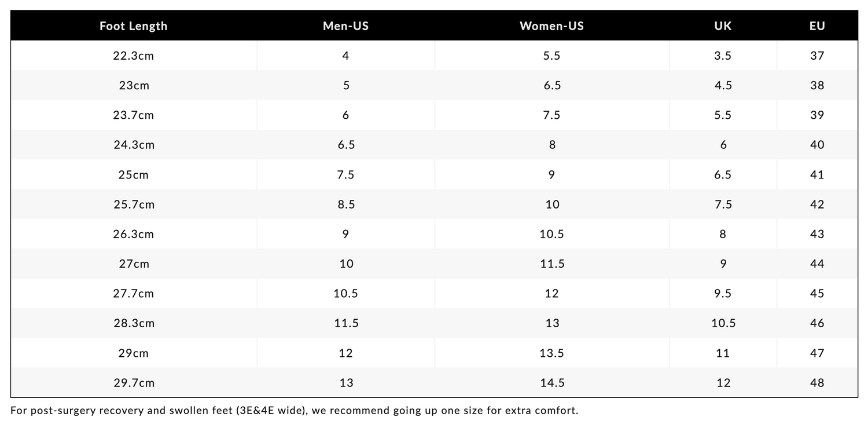Click the 27cm foot length row
868x424 pixels.
click(x=434, y=264)
